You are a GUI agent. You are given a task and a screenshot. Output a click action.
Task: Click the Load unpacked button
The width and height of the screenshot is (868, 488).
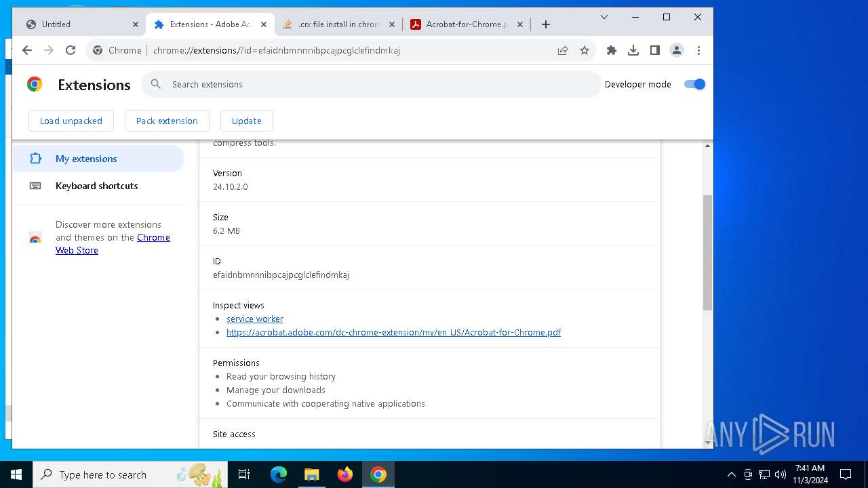click(71, 121)
